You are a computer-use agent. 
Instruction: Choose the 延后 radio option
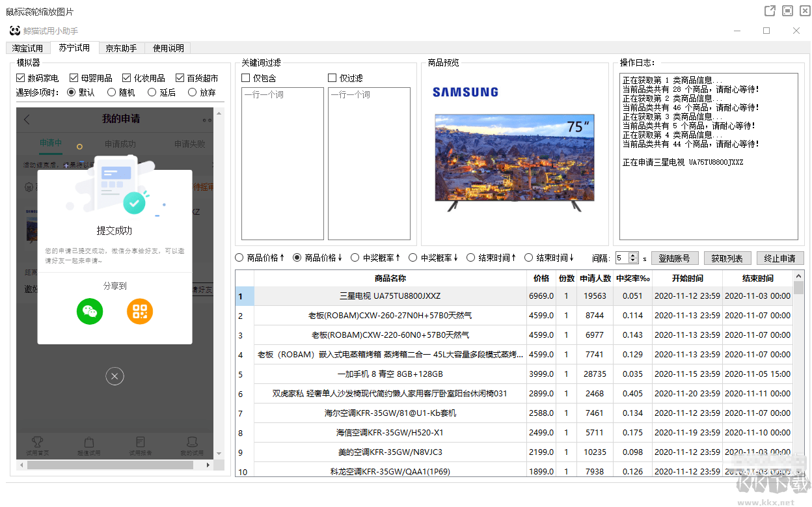(152, 92)
